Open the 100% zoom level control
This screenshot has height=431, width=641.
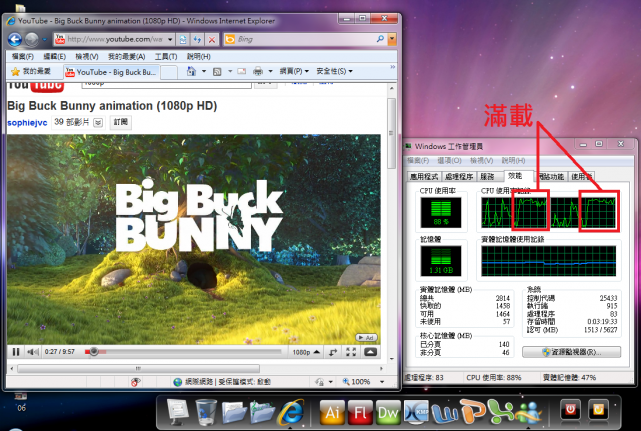pyautogui.click(x=363, y=382)
